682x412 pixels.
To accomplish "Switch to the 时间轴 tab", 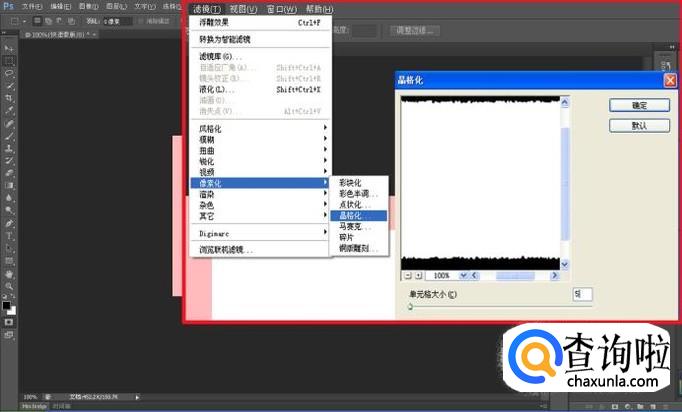I will coord(62,406).
